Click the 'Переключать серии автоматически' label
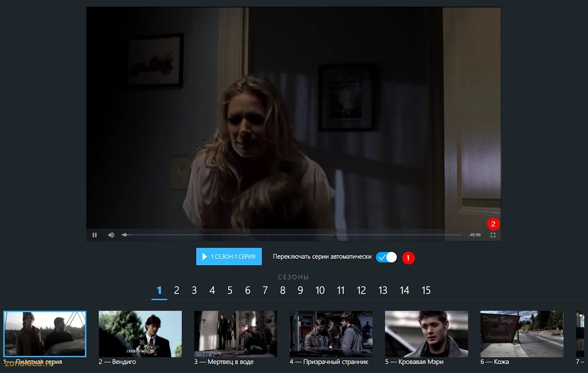Viewport: 588px width, 373px height. [x=322, y=256]
